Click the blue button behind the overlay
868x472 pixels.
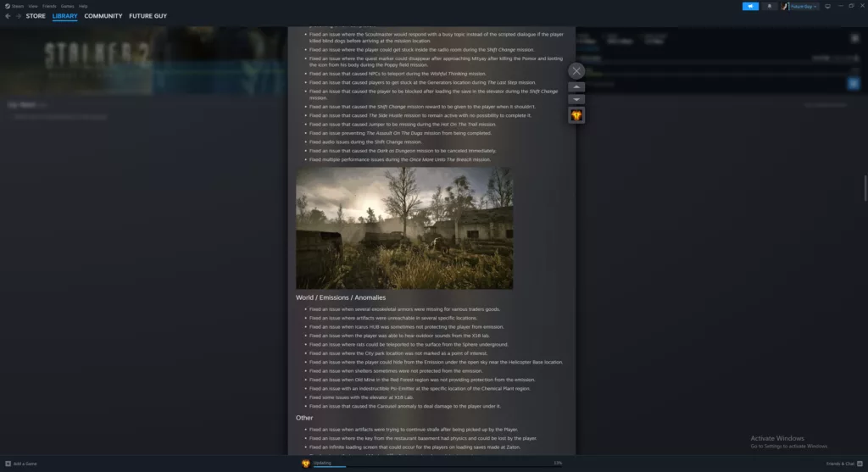tap(853, 84)
